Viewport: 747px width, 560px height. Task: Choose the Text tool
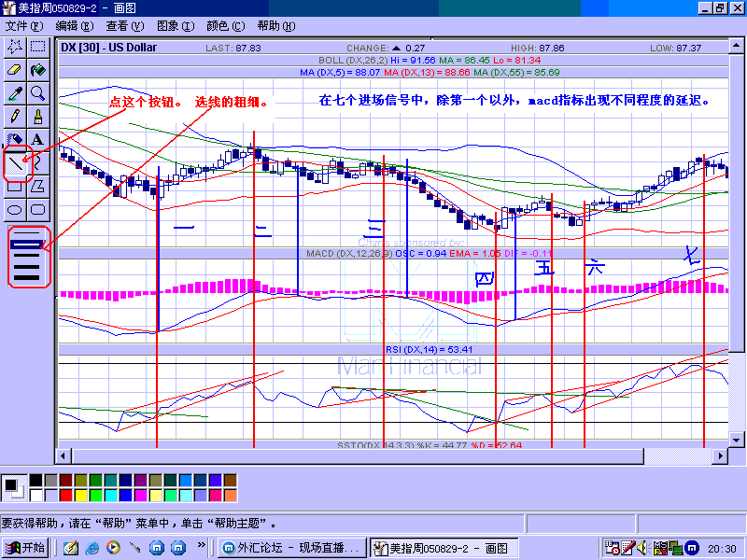(37, 140)
